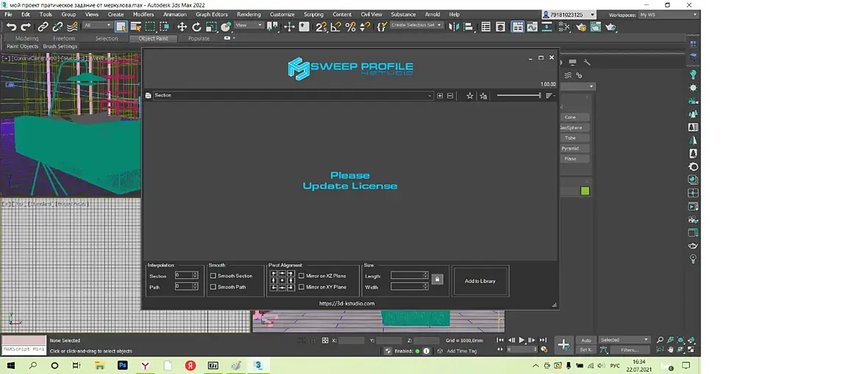This screenshot has height=374, width=868.
Task: Enable the Smooth Section checkbox
Action: tap(213, 276)
